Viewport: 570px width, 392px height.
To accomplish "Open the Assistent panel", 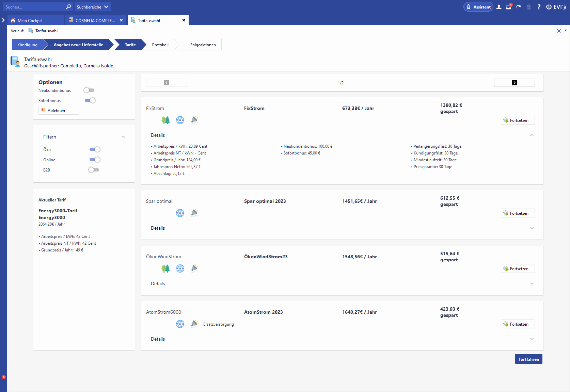I will [x=478, y=7].
